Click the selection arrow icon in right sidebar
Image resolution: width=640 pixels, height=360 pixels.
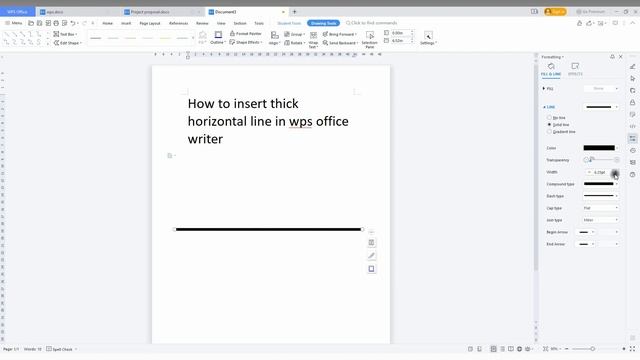coord(633,78)
